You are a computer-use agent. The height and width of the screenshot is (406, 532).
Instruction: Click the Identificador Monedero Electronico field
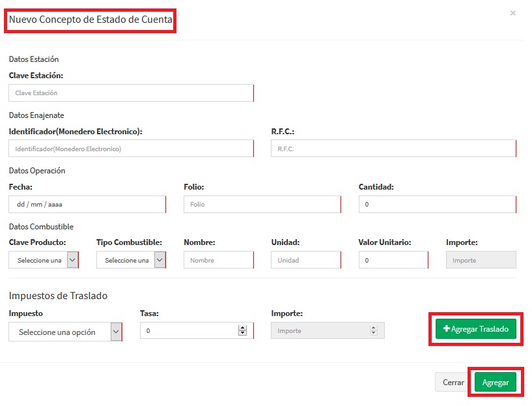coord(130,149)
